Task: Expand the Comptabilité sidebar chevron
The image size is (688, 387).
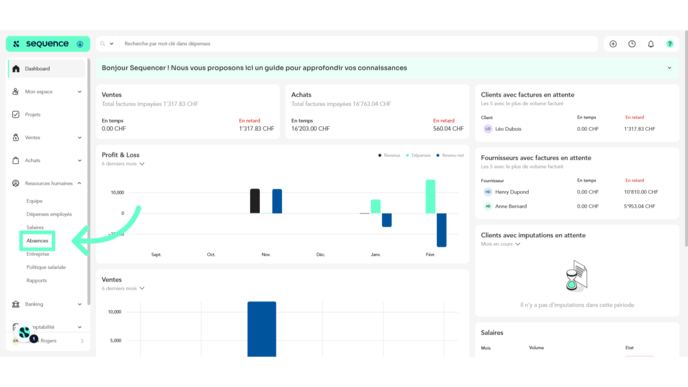Action: (x=79, y=327)
